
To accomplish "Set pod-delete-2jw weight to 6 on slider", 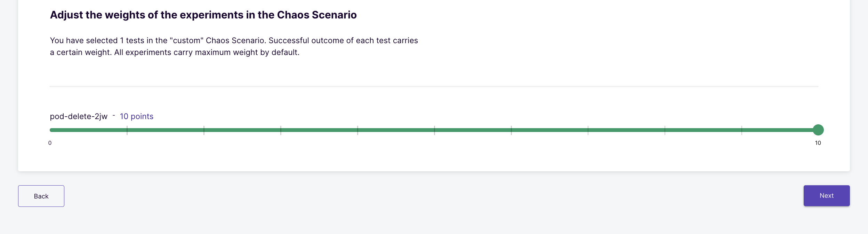I will 511,130.
